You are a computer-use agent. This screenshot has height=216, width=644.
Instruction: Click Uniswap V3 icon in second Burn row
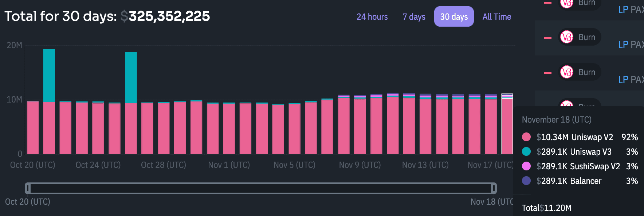[x=567, y=37]
